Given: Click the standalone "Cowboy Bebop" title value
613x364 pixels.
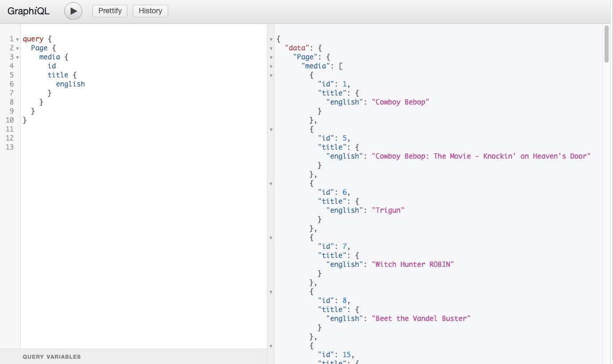Looking at the screenshot, I should 400,102.
